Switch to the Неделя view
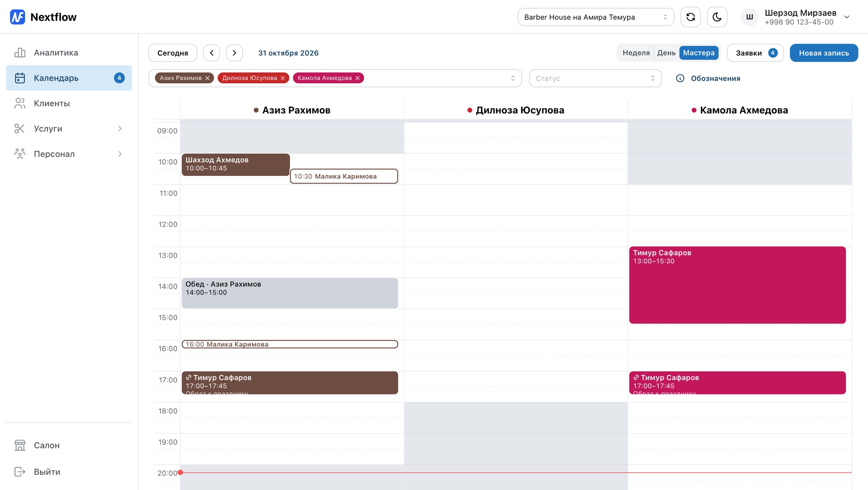The image size is (868, 490). click(636, 53)
